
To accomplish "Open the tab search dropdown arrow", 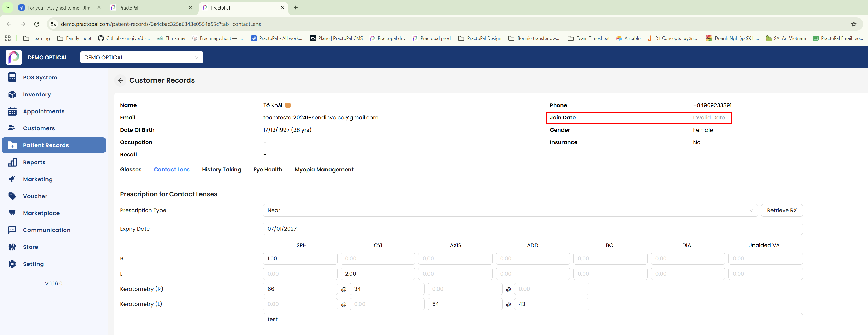I will (8, 7).
